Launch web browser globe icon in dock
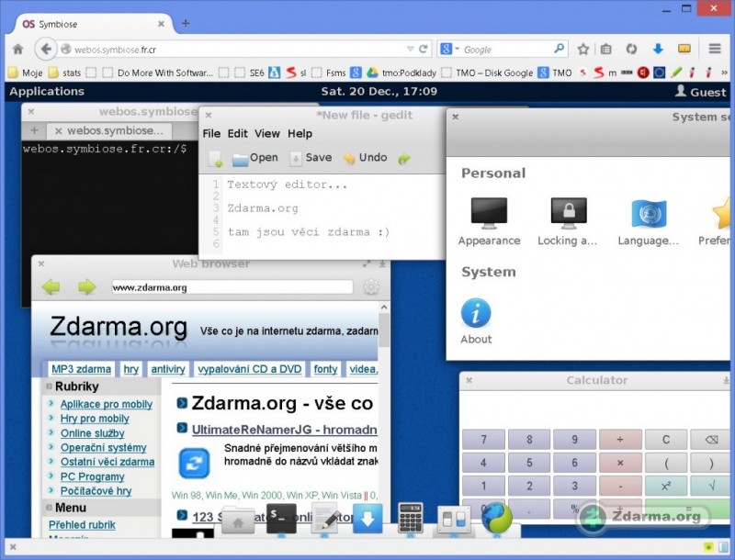Image resolution: width=735 pixels, height=560 pixels. [497, 518]
